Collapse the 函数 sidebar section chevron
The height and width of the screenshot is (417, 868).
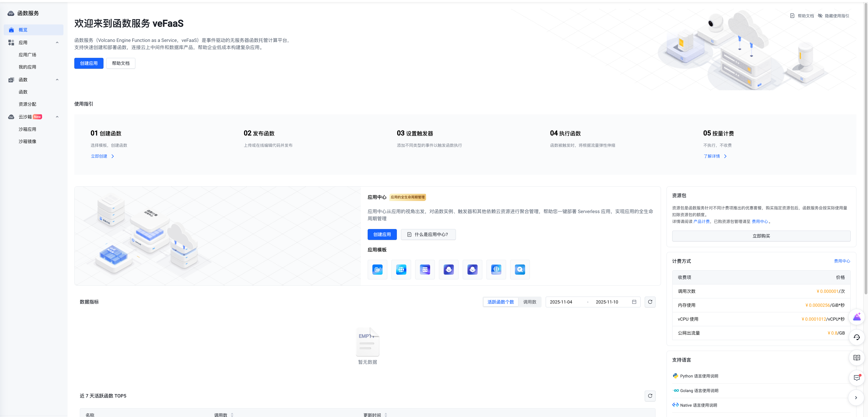point(57,80)
